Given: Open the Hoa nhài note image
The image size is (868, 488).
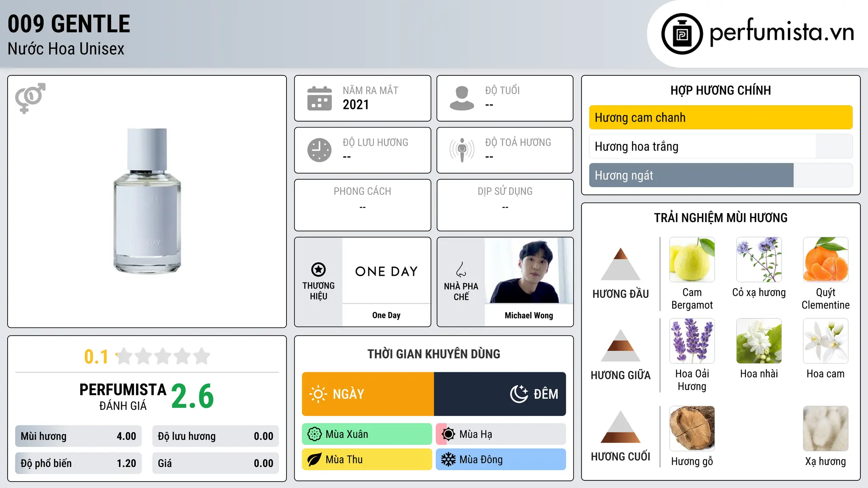Looking at the screenshot, I should pyautogui.click(x=759, y=341).
